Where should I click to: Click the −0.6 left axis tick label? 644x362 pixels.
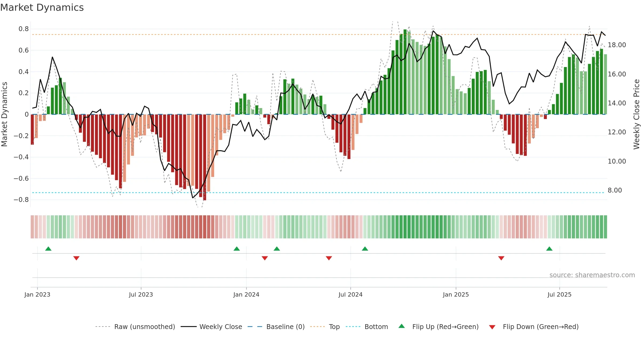point(21,178)
